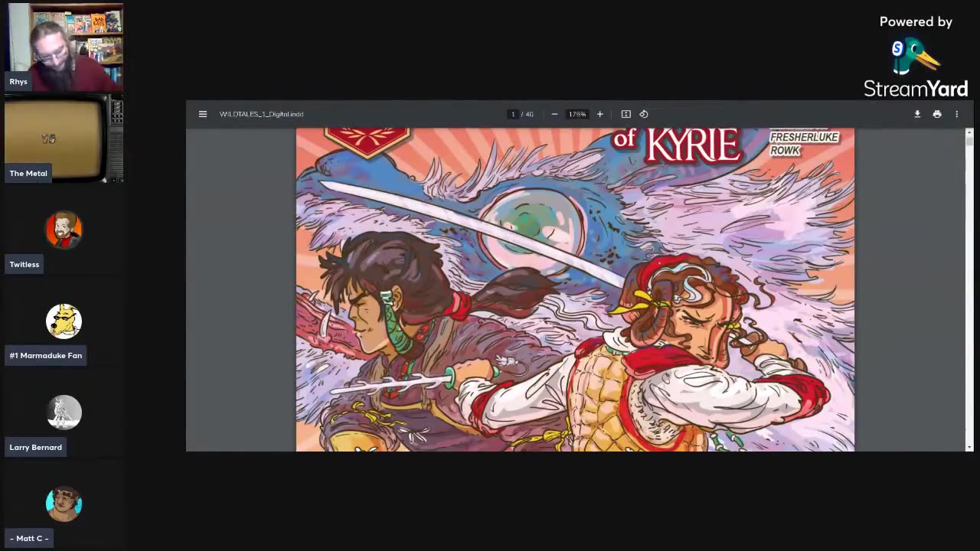
Task: Click the Twitless name label
Action: coord(24,264)
